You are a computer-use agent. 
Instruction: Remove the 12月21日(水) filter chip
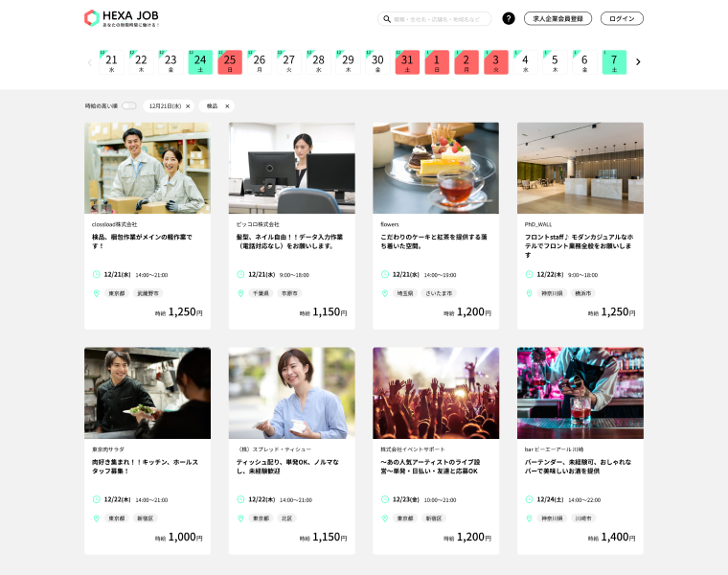188,106
